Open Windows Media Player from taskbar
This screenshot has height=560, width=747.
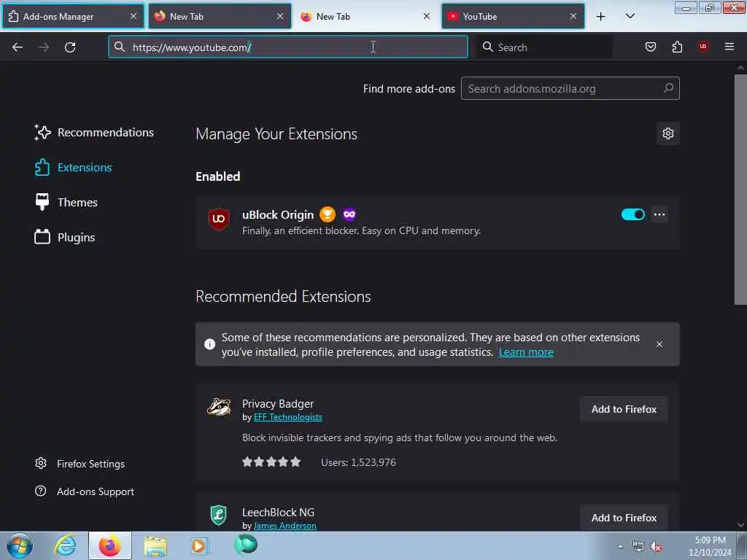point(199,545)
